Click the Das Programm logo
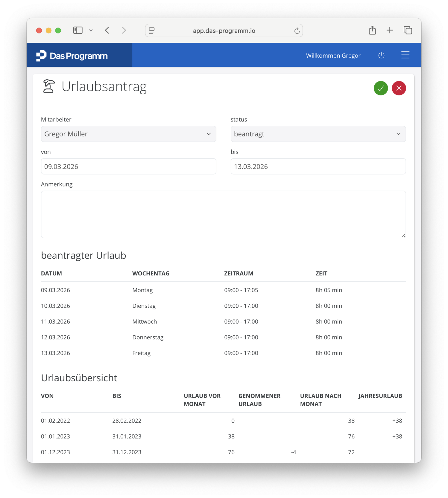448x498 pixels. (x=72, y=56)
